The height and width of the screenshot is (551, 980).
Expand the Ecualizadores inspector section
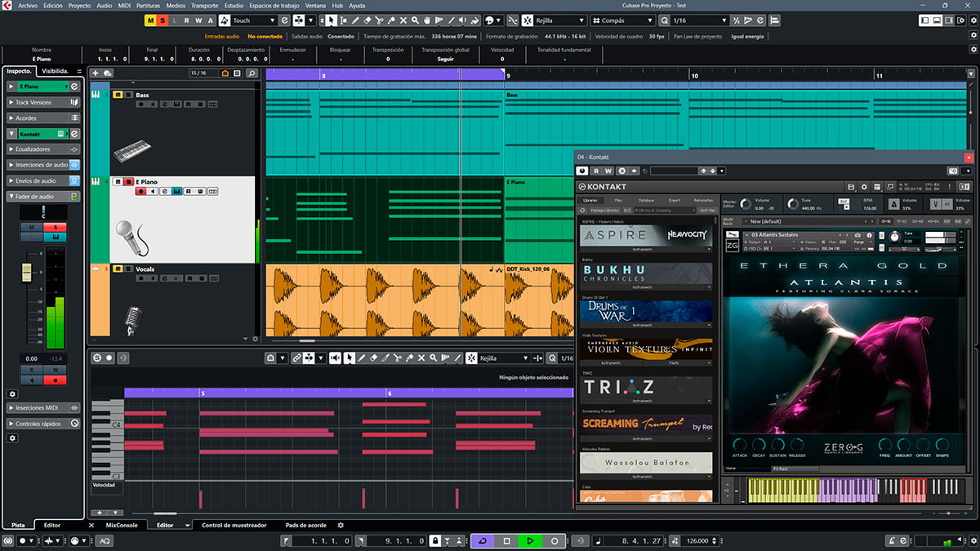coord(43,149)
